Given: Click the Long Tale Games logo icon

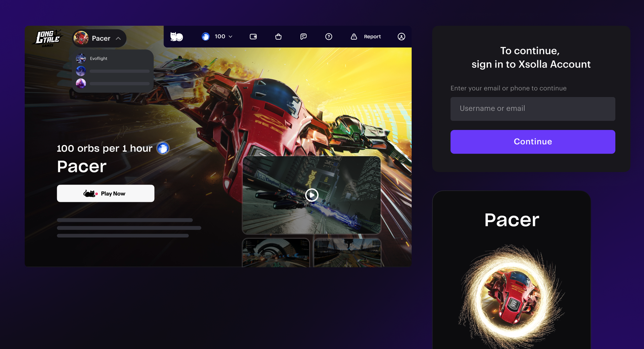Looking at the screenshot, I should point(48,38).
